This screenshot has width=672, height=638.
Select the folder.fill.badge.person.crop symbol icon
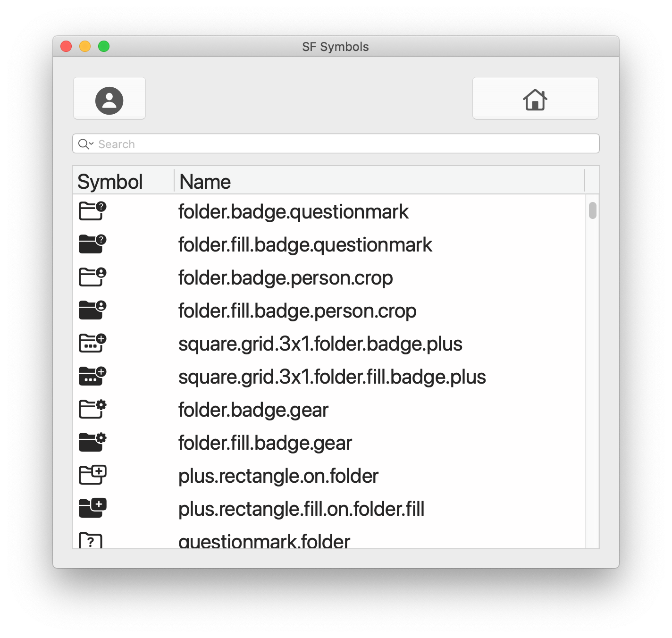(x=92, y=310)
